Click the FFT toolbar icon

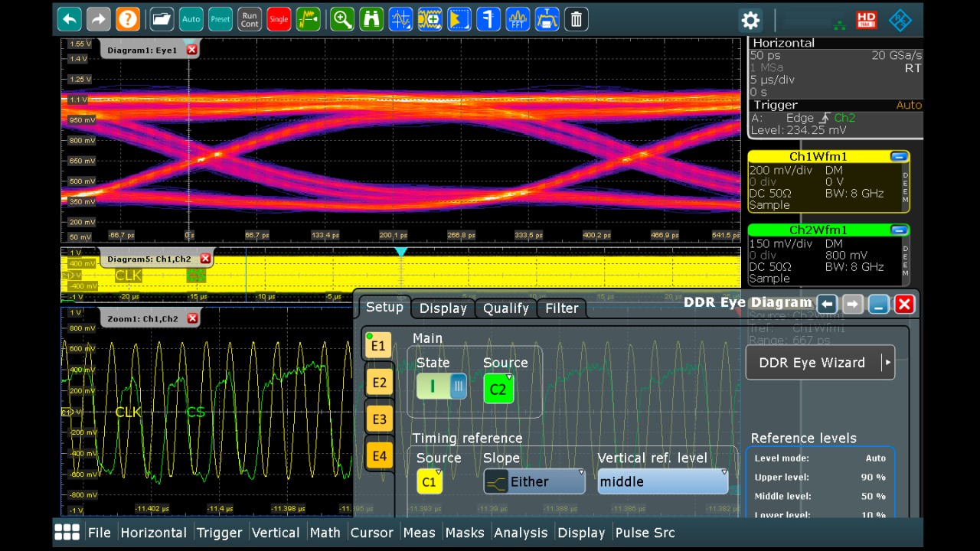[x=518, y=19]
